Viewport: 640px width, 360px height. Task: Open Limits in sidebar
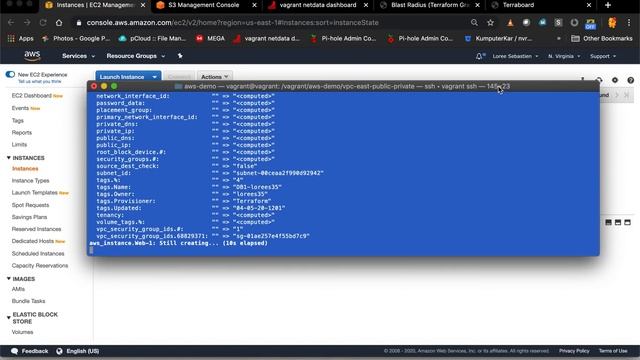tap(19, 144)
